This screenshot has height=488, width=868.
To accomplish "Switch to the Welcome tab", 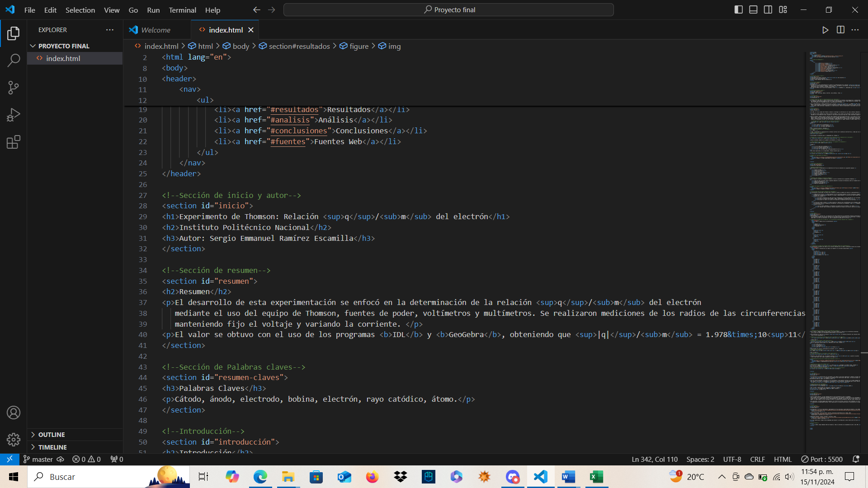I will pos(156,30).
